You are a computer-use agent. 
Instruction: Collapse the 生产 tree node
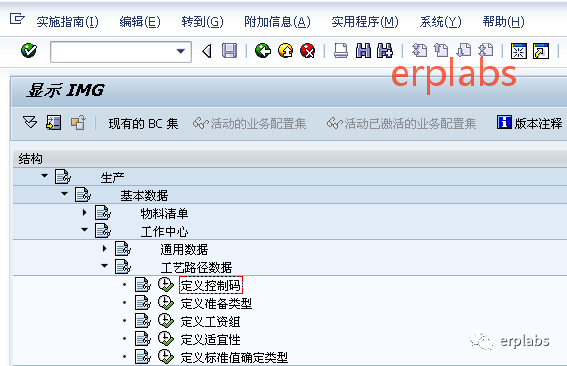[44, 176]
